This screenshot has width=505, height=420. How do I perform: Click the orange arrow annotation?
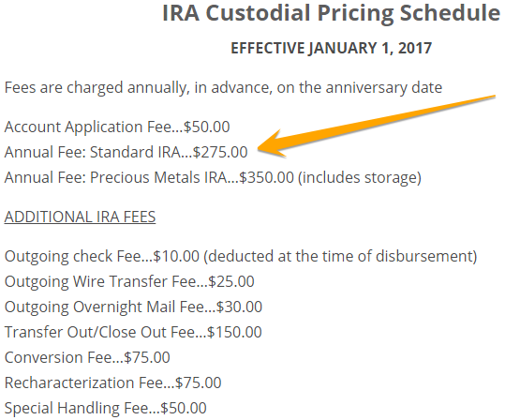(x=377, y=126)
